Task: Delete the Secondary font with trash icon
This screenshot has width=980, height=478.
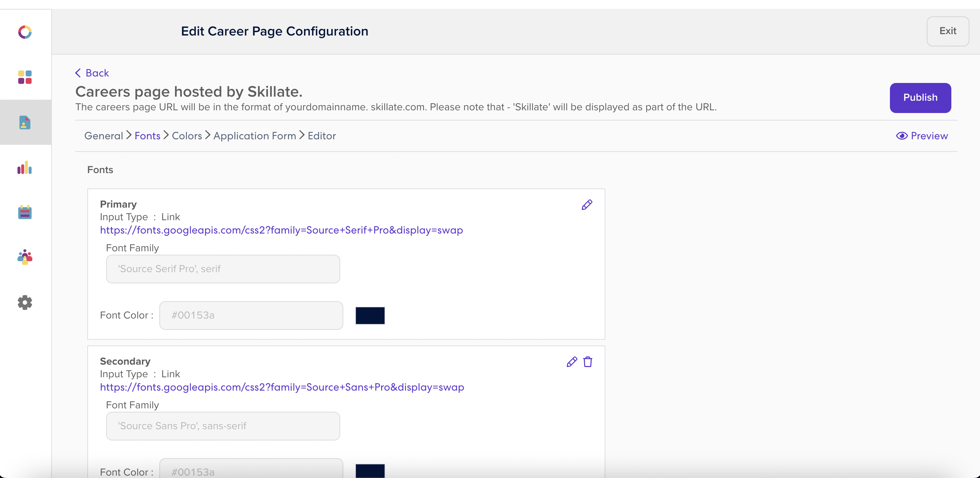Action: point(588,362)
